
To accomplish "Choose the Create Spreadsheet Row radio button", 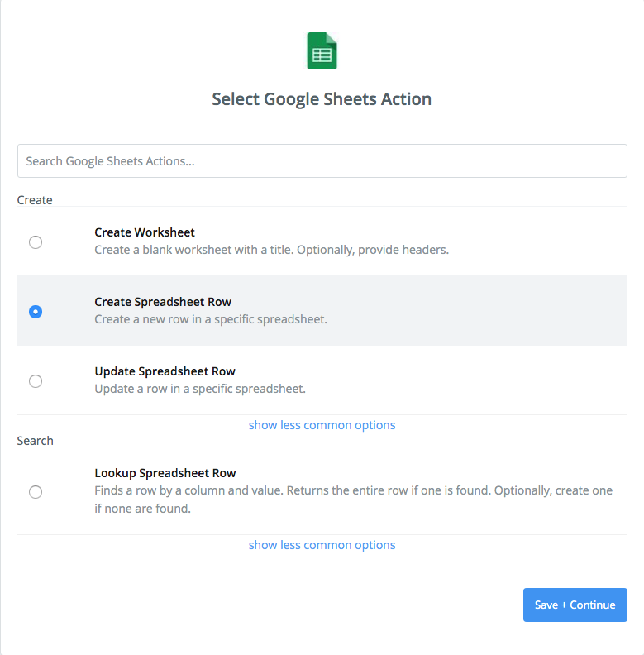I will 36,312.
